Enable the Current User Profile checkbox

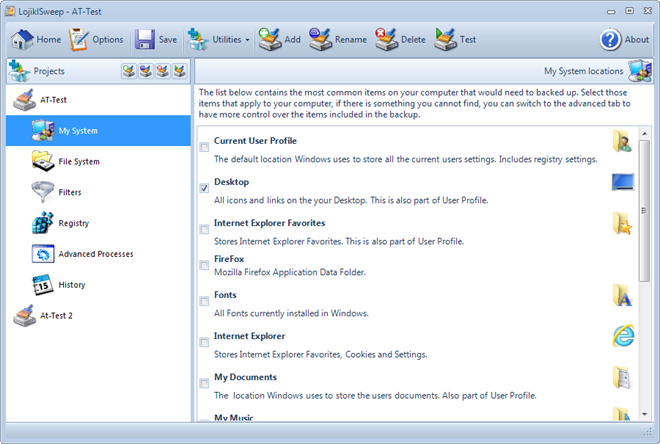click(x=204, y=147)
